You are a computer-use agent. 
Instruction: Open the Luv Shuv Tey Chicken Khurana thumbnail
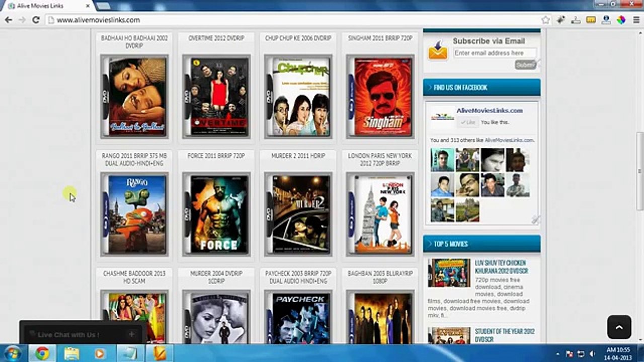tap(449, 273)
